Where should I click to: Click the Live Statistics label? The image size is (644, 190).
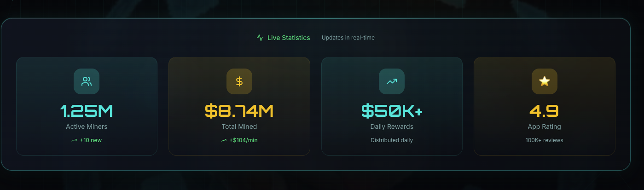pos(289,38)
